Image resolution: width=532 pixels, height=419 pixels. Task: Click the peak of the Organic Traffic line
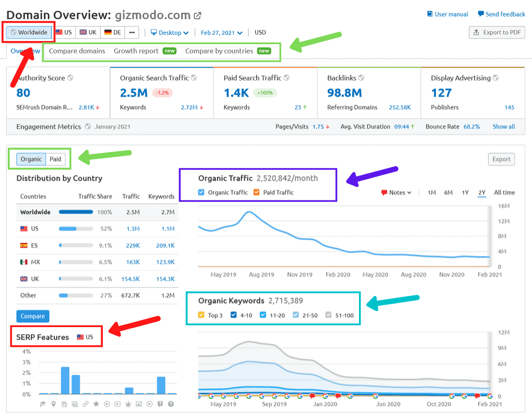click(x=249, y=212)
